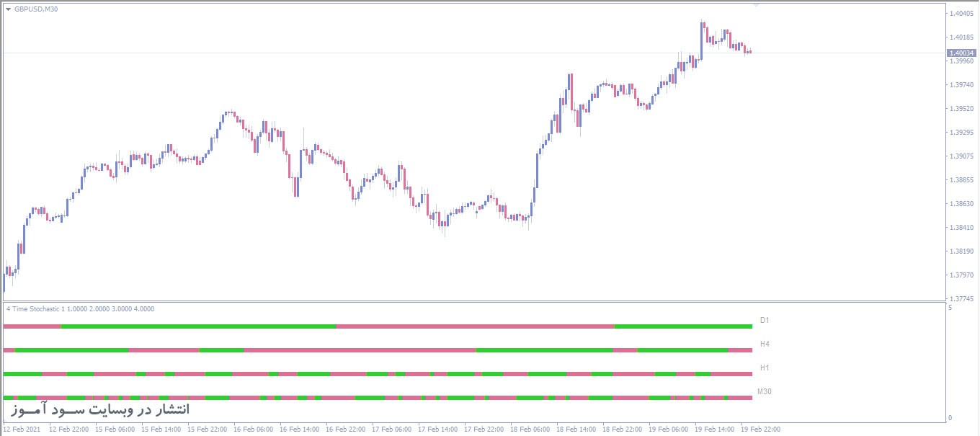Viewport: 980px width, 436px height.
Task: Select the D1 timeframe label
Action: [765, 320]
